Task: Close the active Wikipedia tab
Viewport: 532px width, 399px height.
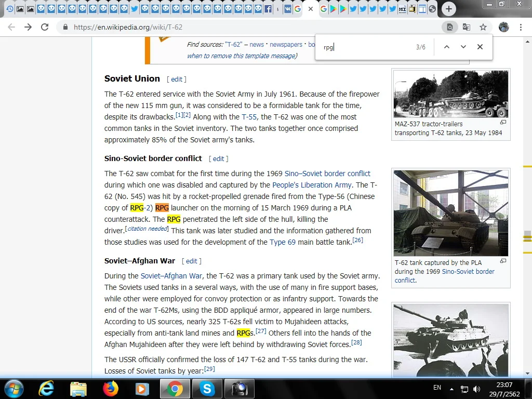Action: [x=311, y=9]
